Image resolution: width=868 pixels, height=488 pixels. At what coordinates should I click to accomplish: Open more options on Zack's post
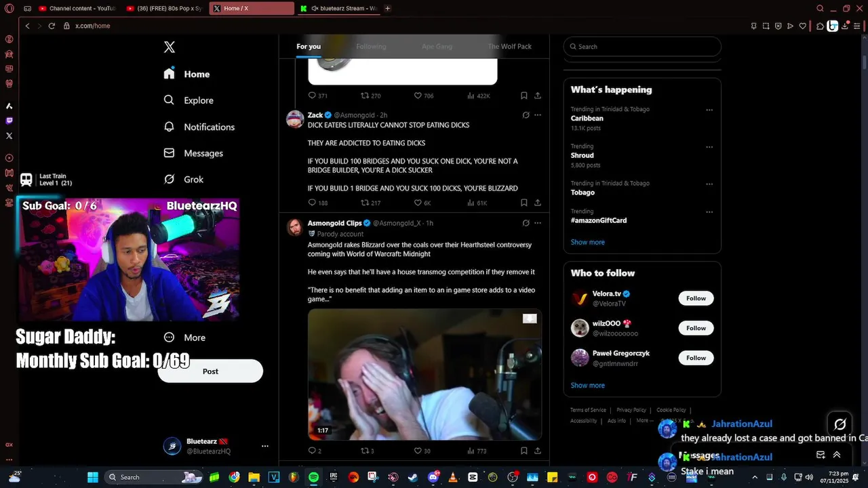click(538, 115)
